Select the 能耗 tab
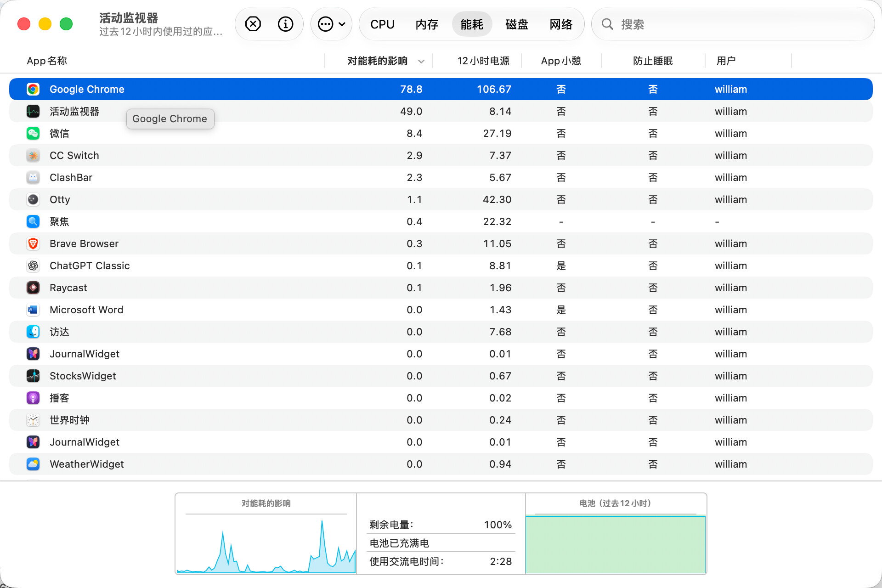 pyautogui.click(x=472, y=24)
